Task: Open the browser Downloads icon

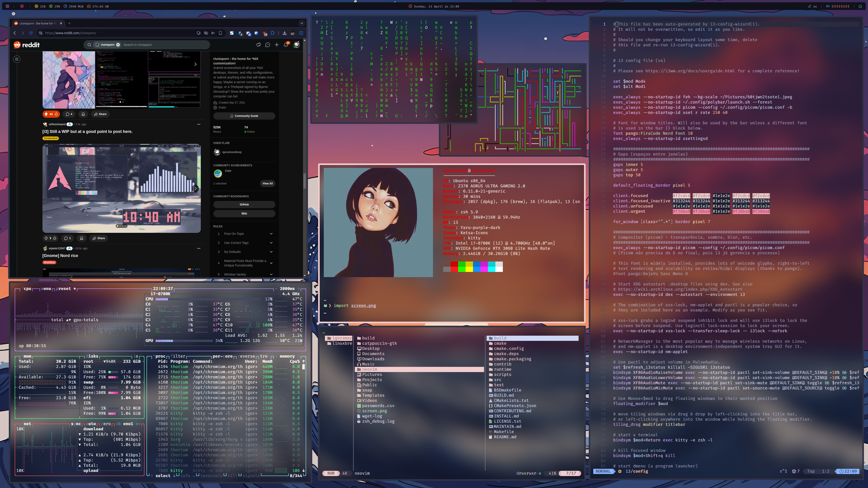Action: click(285, 33)
